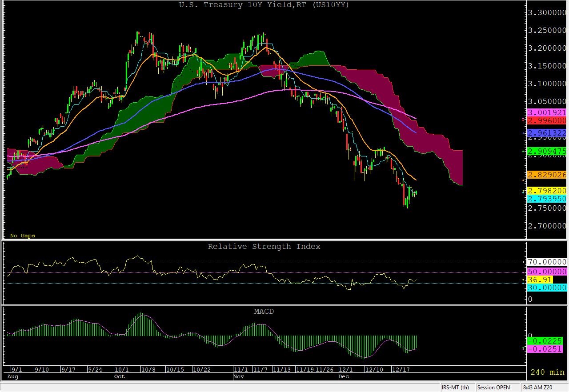This screenshot has height=392, width=569.
Task: Click the 10/8 date axis label
Action: tap(148, 370)
